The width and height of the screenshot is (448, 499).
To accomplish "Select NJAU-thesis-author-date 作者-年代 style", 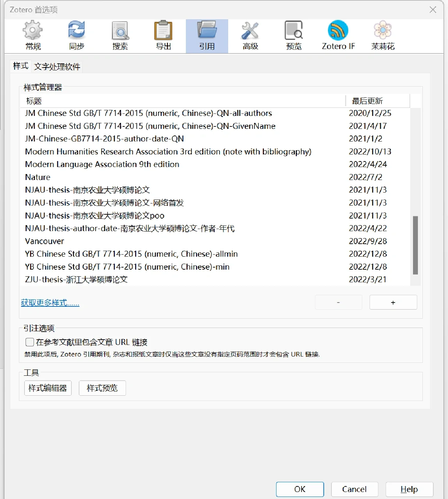I will point(215,228).
